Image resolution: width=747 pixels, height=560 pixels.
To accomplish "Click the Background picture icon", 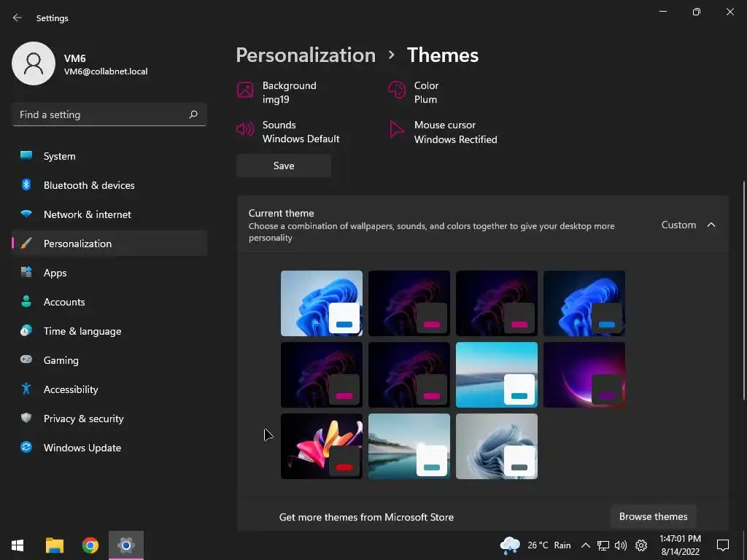I will (x=245, y=90).
